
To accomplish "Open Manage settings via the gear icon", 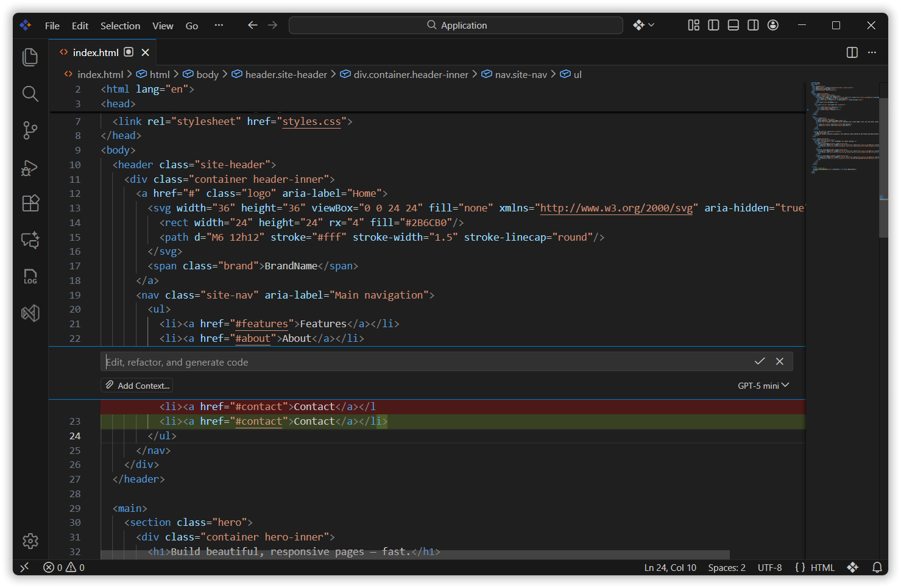I will coord(30,540).
